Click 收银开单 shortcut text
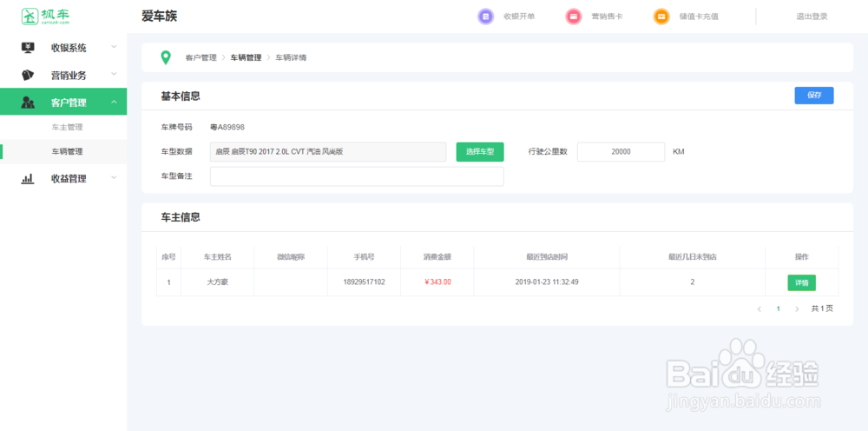This screenshot has width=868, height=431. click(519, 17)
